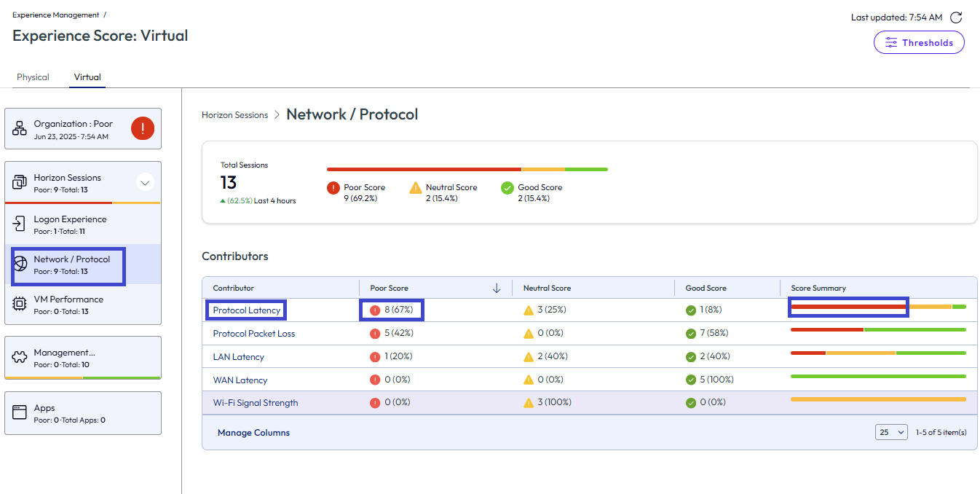
Task: Open the Protocol Latency contributor link
Action: pos(247,310)
